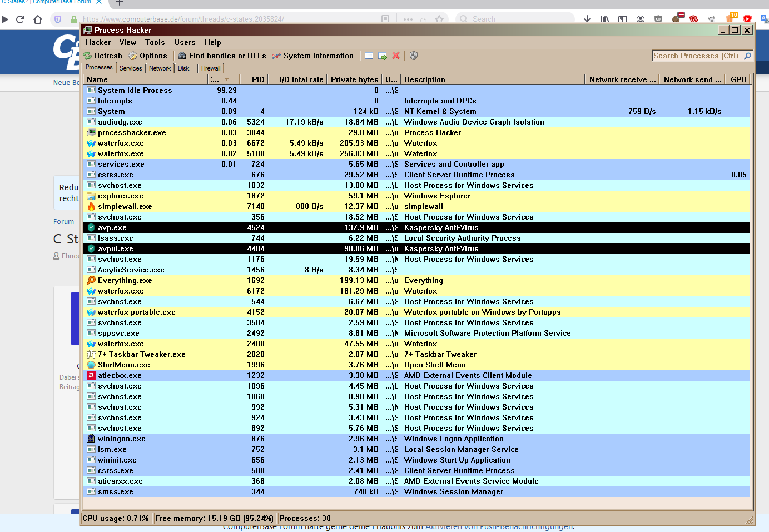Open Process Hacker Options

point(148,56)
